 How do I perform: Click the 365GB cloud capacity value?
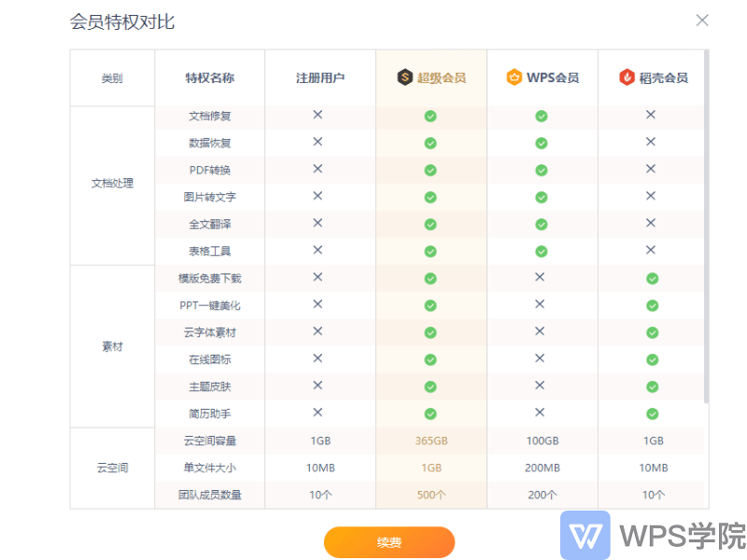pos(431,441)
